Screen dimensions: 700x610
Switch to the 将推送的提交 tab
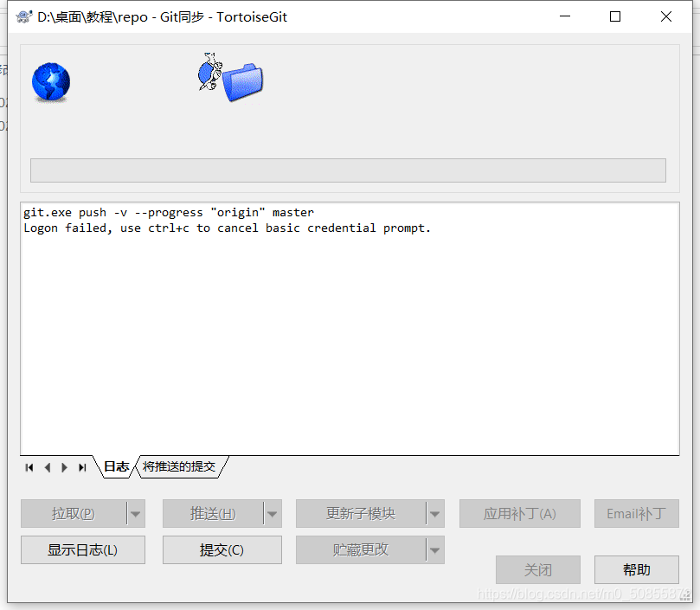coord(179,466)
